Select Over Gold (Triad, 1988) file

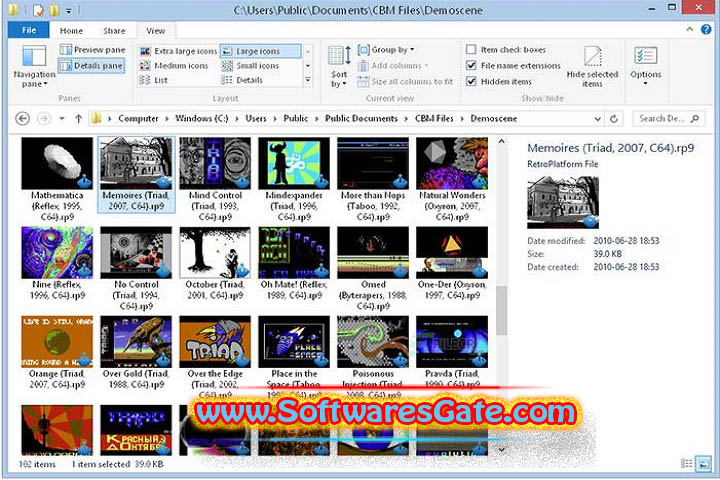[136, 353]
